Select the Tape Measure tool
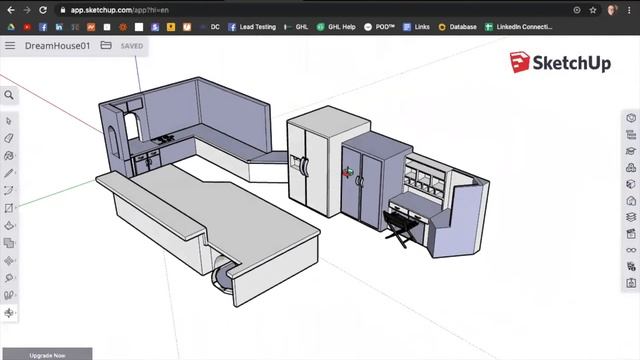The image size is (640, 360). (x=9, y=278)
